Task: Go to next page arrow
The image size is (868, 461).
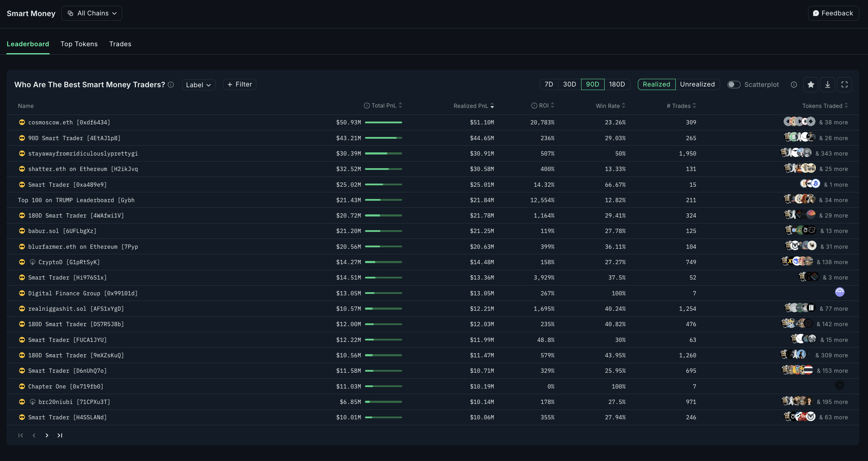Action: coord(47,435)
